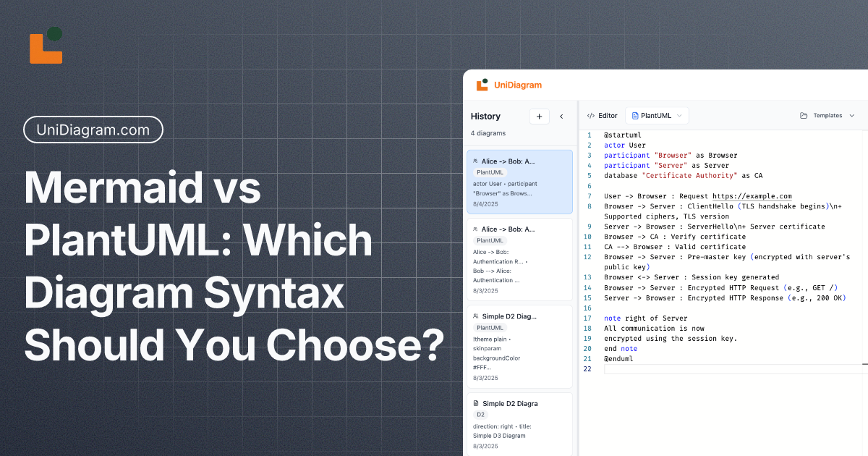Screen dimensions: 868x456
Task: Click the '4 diagrams' count text
Action: point(488,133)
